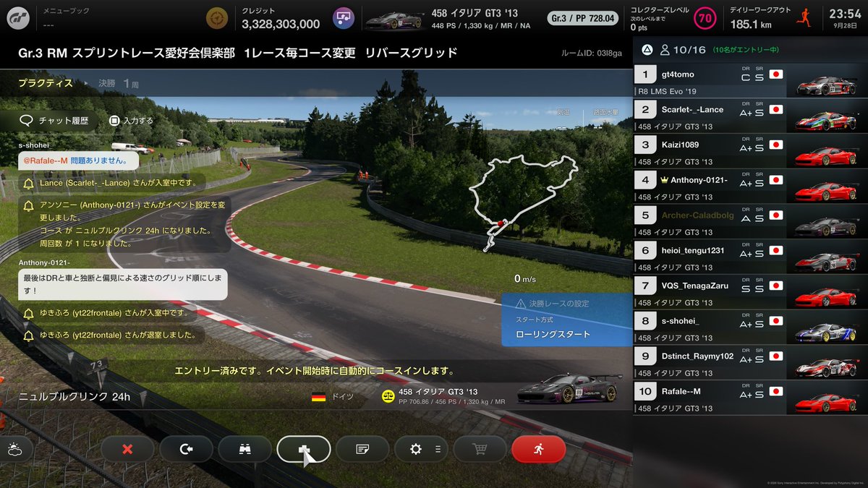Viewport: 868px width, 488px height.
Task: Click the 185.1 km daily workout distance
Action: coord(751,24)
